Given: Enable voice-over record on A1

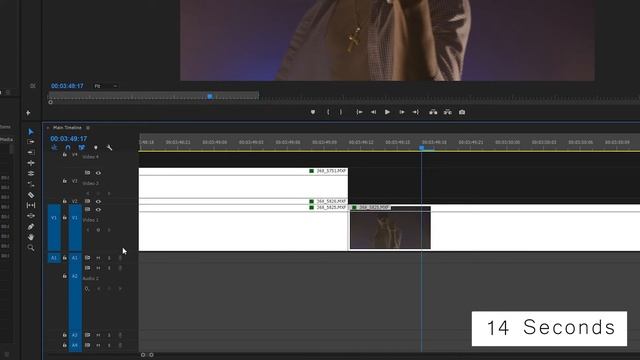Looking at the screenshot, I should coord(120,258).
